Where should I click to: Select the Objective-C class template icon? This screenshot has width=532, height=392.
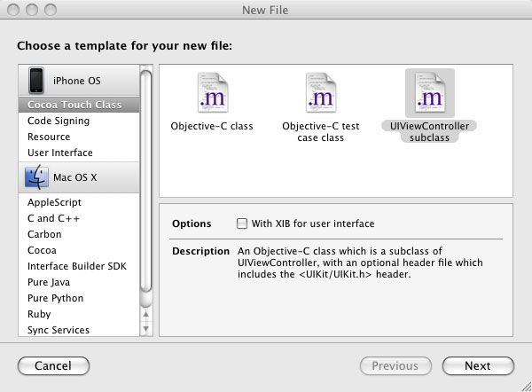coord(213,92)
